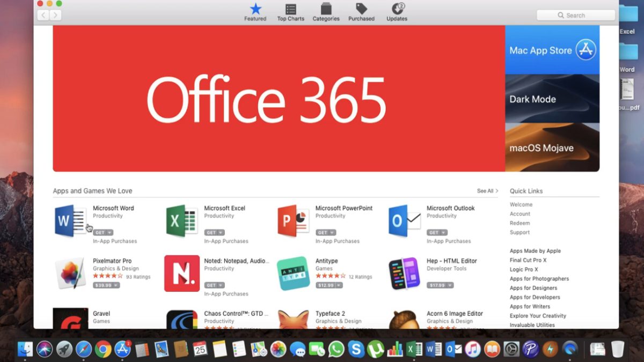Open the Categories tab

[x=326, y=12]
